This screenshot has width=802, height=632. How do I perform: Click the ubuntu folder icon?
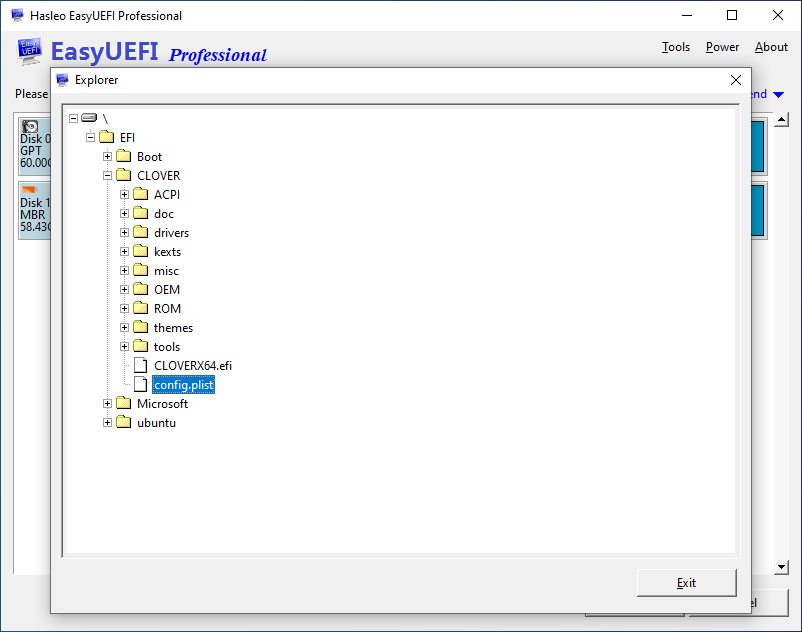123,422
